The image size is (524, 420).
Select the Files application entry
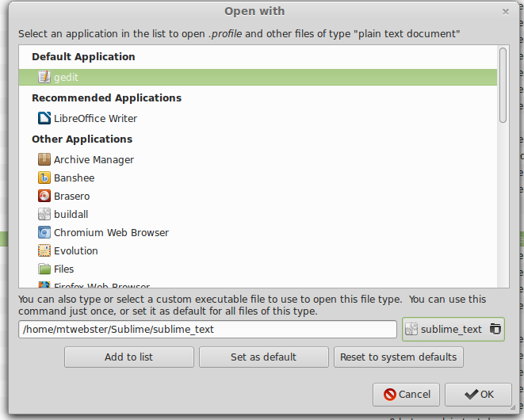pos(258,269)
